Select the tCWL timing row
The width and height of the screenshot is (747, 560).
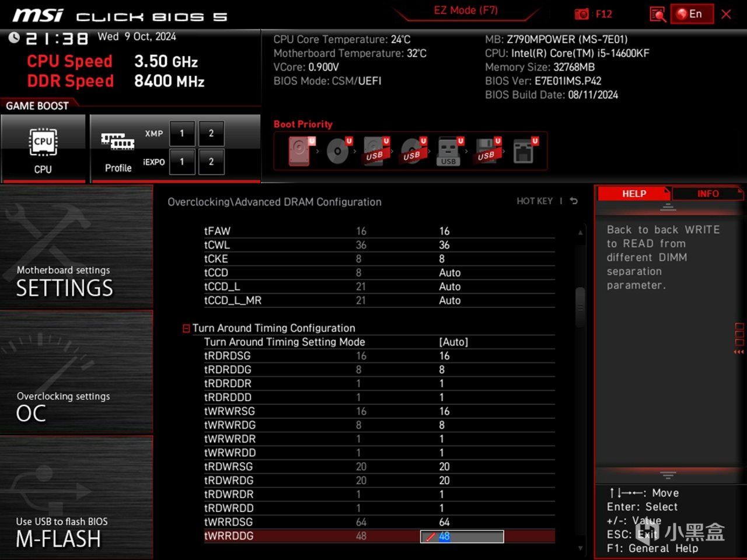click(x=379, y=245)
